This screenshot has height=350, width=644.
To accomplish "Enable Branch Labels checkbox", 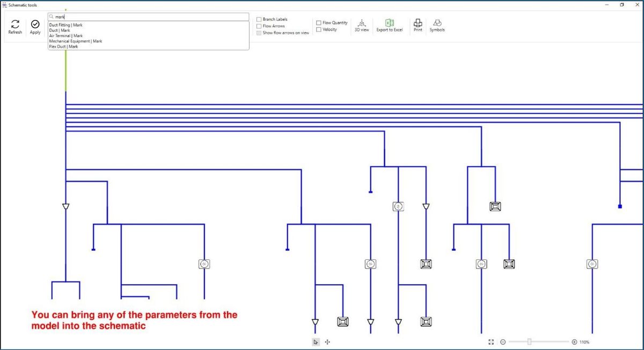I will 259,19.
